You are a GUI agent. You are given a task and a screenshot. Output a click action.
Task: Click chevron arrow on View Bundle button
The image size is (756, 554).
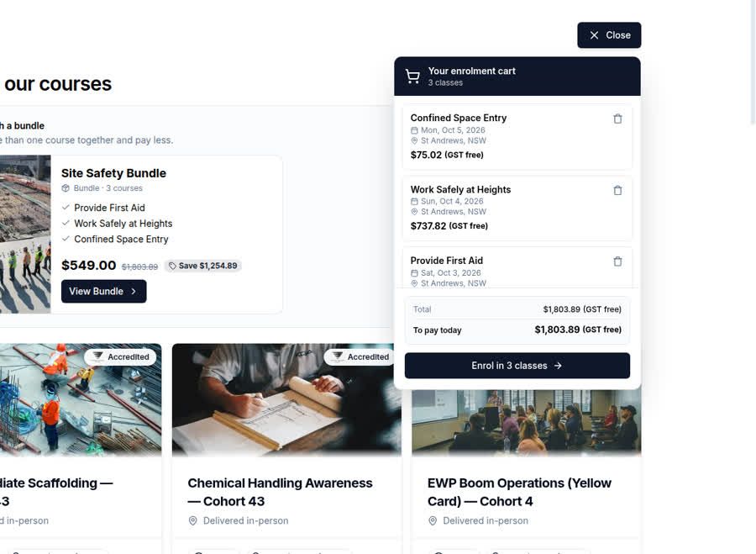click(134, 292)
